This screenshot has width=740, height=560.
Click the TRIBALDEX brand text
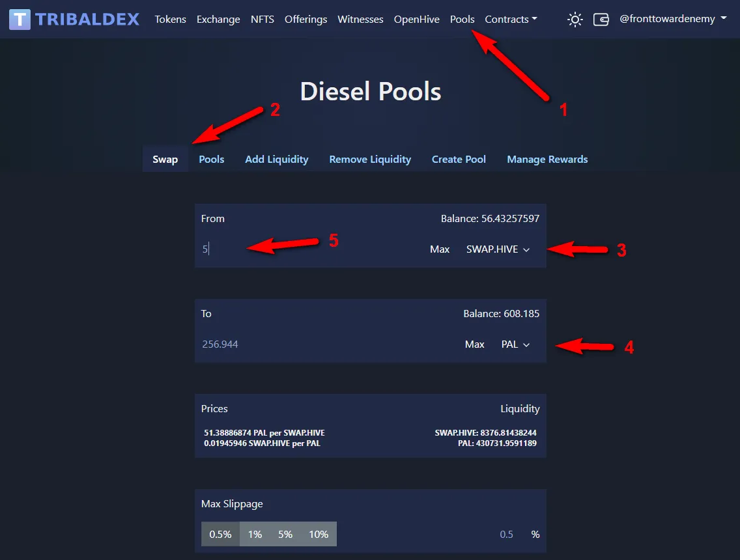87,20
